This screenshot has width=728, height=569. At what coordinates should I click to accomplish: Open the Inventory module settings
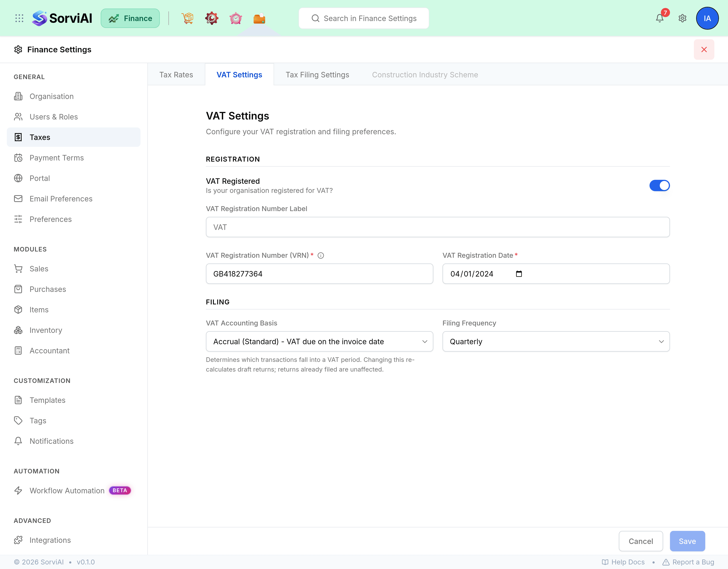[74, 330]
